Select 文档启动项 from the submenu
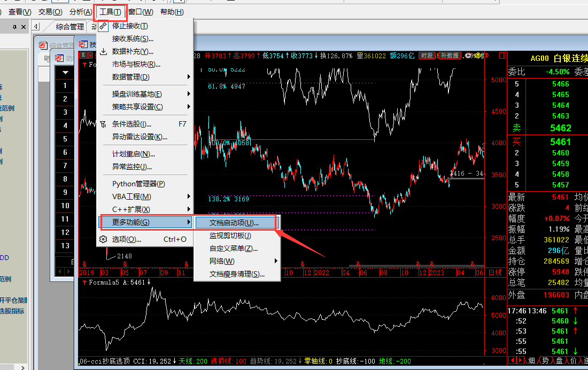 tap(237, 223)
